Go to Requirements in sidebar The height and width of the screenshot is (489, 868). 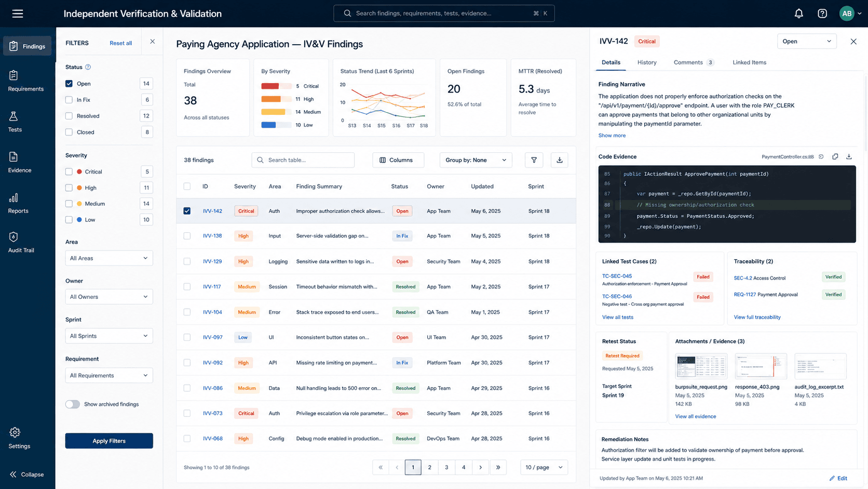coord(26,81)
